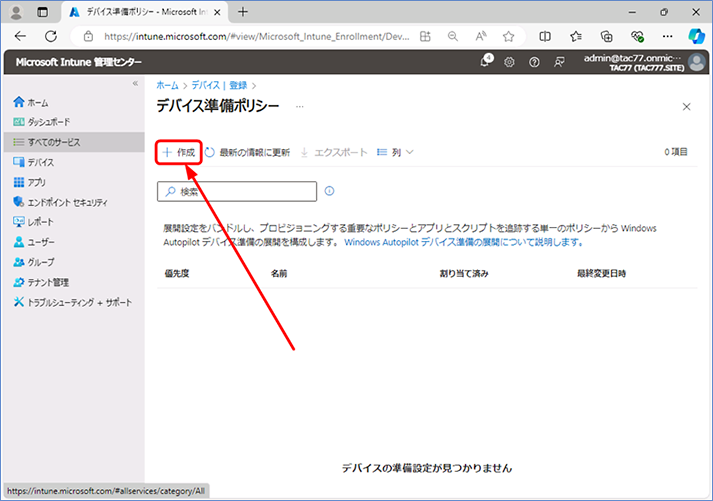Reload the browser page
The height and width of the screenshot is (501, 713).
click(51, 36)
